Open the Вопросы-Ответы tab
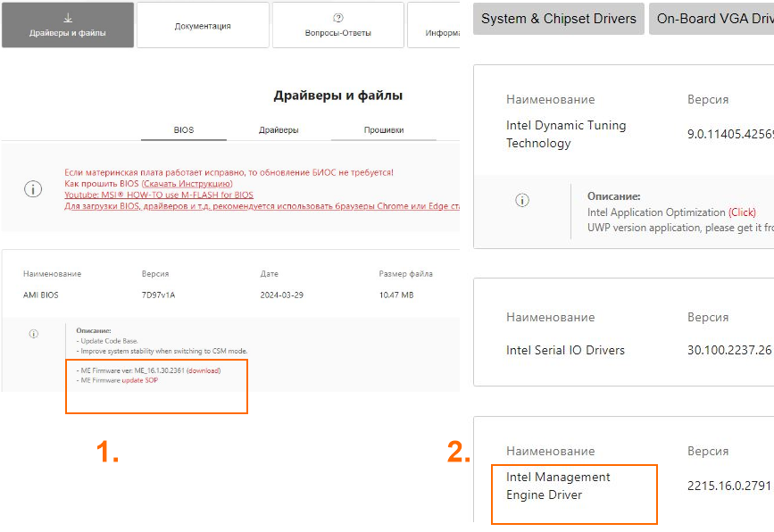The height and width of the screenshot is (532, 774). coord(338,25)
